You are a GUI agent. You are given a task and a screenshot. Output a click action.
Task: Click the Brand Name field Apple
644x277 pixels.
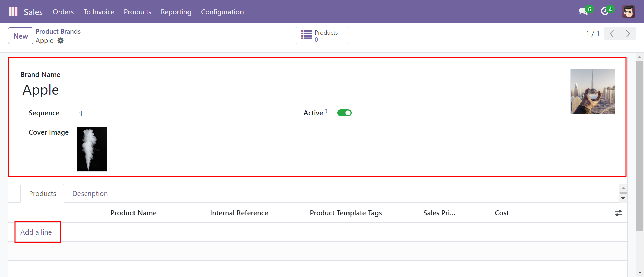click(x=41, y=90)
